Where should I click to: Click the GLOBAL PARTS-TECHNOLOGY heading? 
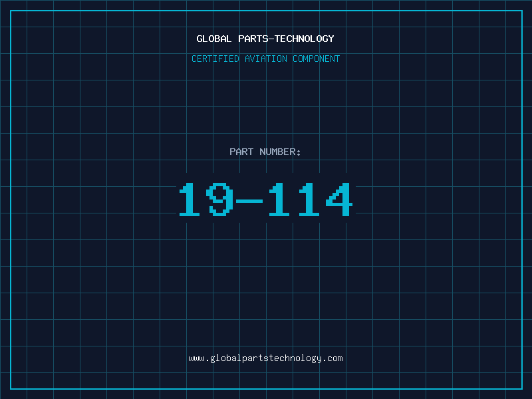(265, 39)
